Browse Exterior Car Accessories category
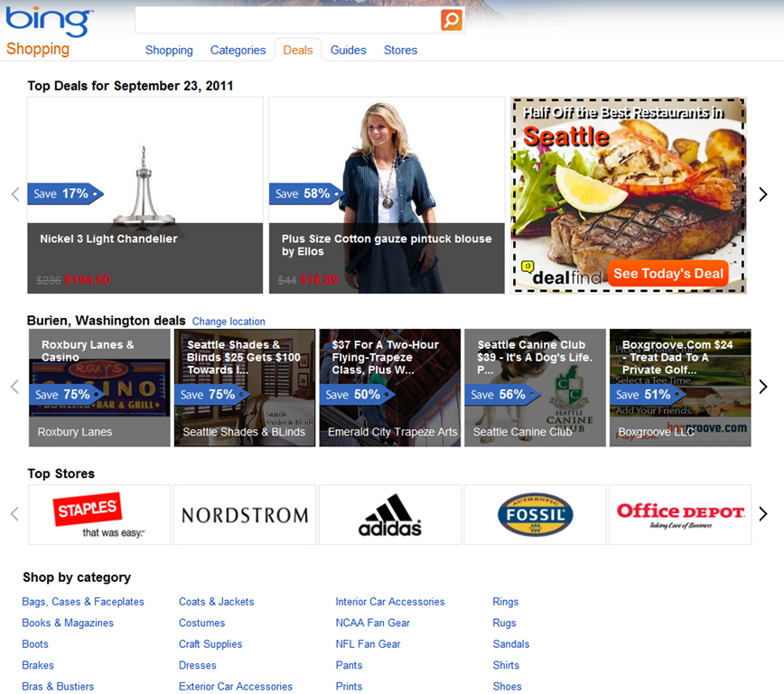 (236, 687)
